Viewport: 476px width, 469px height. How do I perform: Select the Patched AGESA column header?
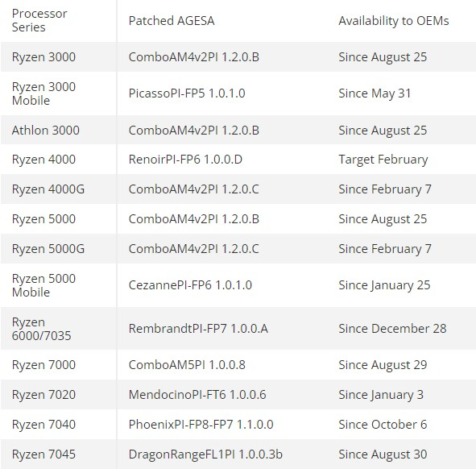tap(172, 21)
